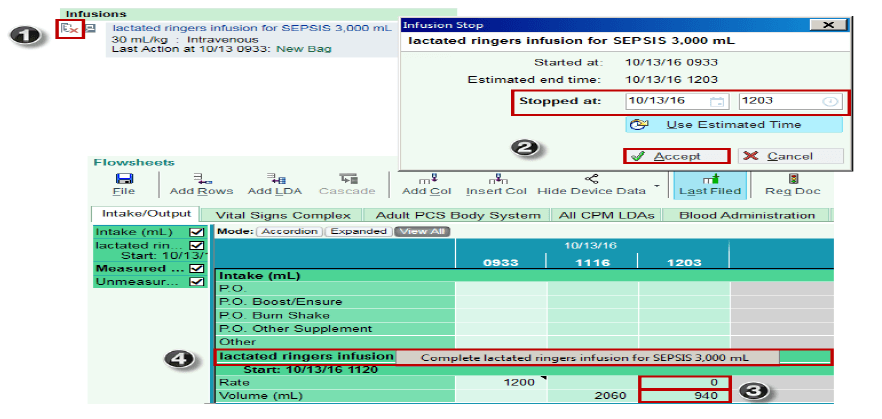Accept the infusion stop time
Screen dimensions: 882x419
tap(677, 156)
